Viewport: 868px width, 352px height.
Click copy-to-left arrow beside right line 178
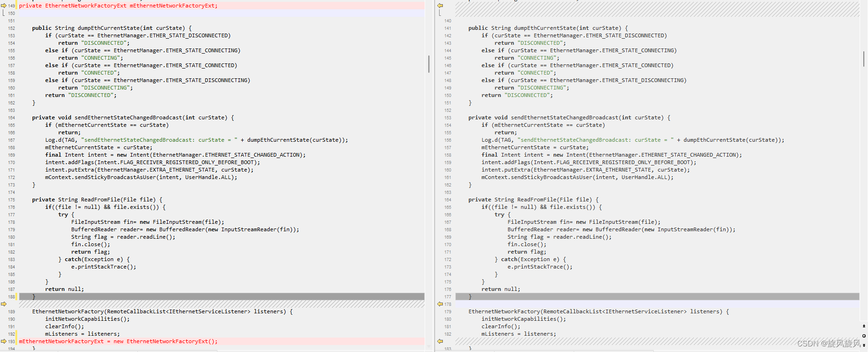tap(440, 304)
